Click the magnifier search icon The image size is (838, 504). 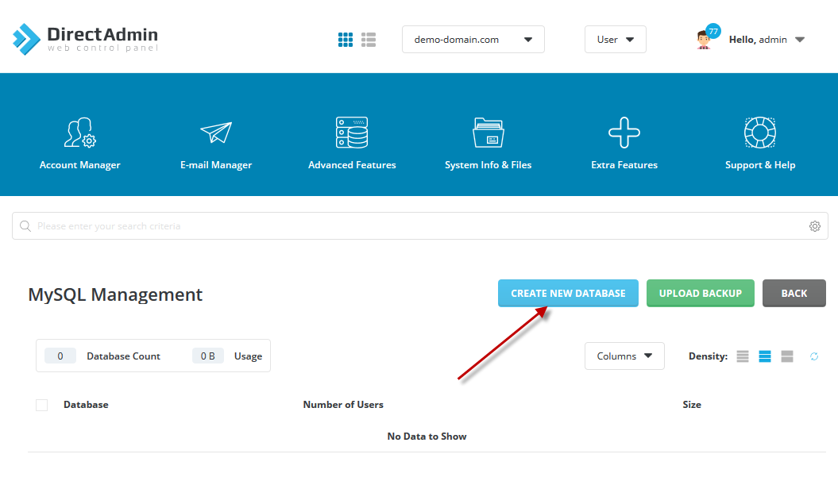coord(25,226)
